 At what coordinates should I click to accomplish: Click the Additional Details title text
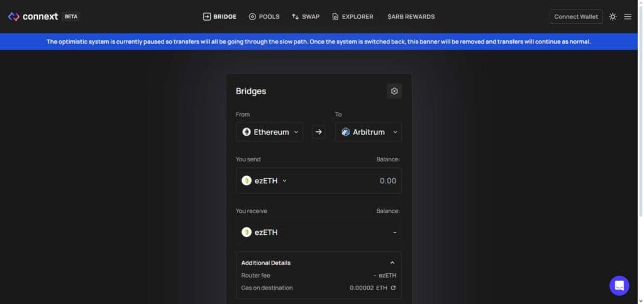click(x=266, y=263)
